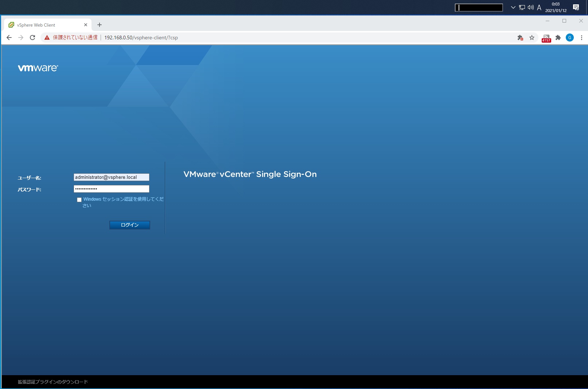Click the ログイン button
The width and height of the screenshot is (588, 389).
point(130,225)
